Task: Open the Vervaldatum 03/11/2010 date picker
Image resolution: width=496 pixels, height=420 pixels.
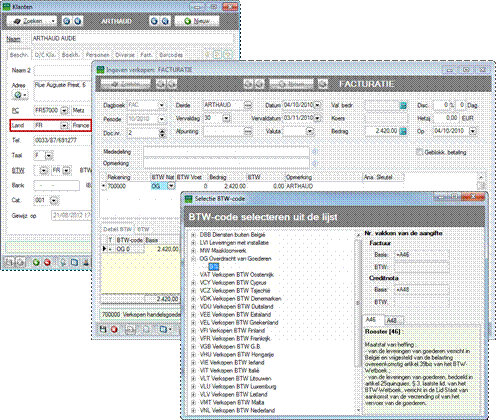Action: pyautogui.click(x=317, y=118)
